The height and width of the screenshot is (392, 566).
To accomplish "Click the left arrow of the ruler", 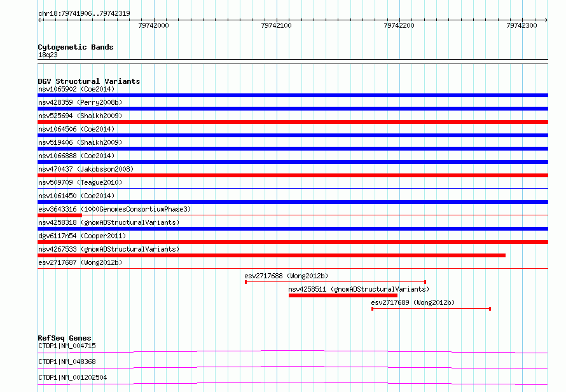I will (x=39, y=20).
